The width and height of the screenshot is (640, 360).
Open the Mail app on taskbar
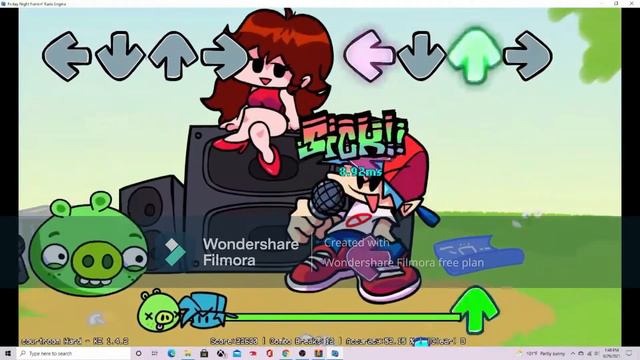237,353
